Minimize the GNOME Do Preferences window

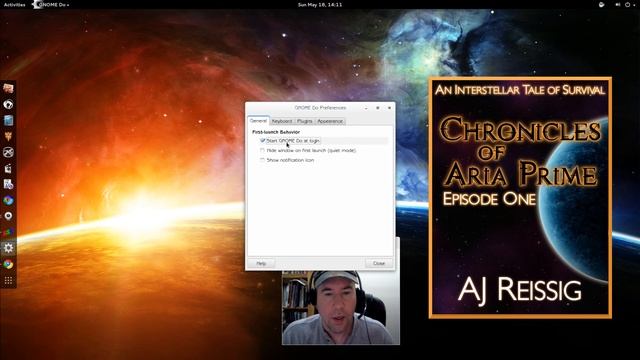pyautogui.click(x=366, y=108)
